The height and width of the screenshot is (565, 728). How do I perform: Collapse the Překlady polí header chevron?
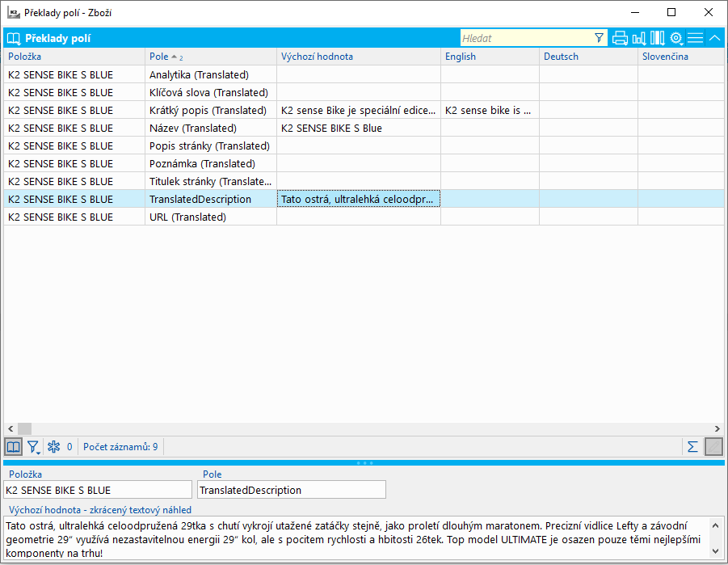pos(715,38)
